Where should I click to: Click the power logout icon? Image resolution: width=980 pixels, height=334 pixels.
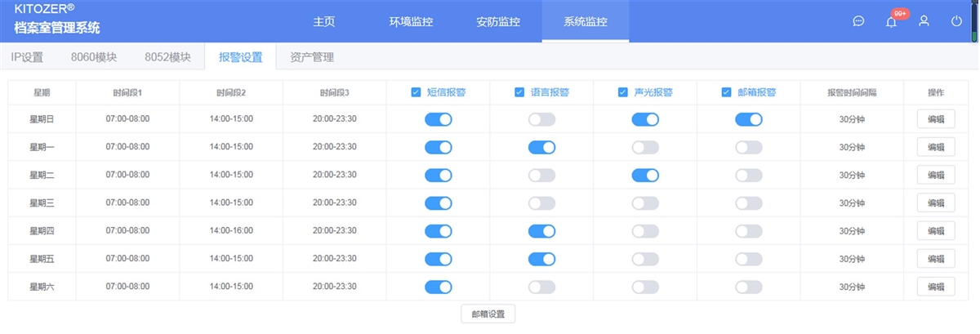pos(956,21)
